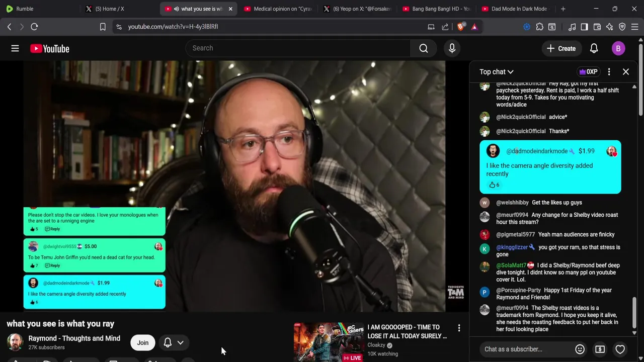Open the notifications bell in YouTube header

tap(594, 48)
